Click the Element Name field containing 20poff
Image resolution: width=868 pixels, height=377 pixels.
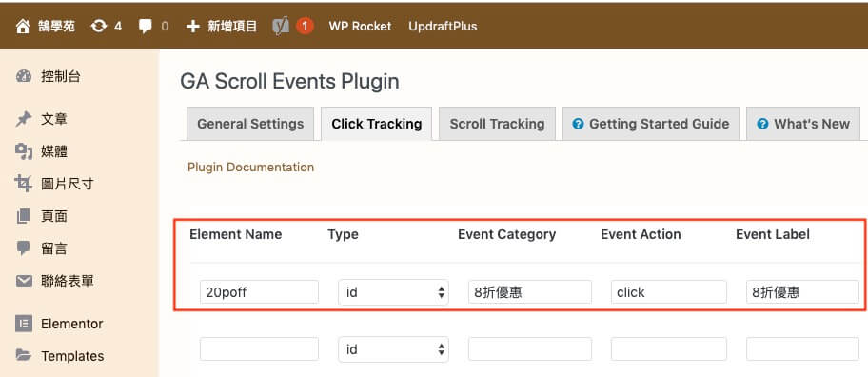pos(259,292)
